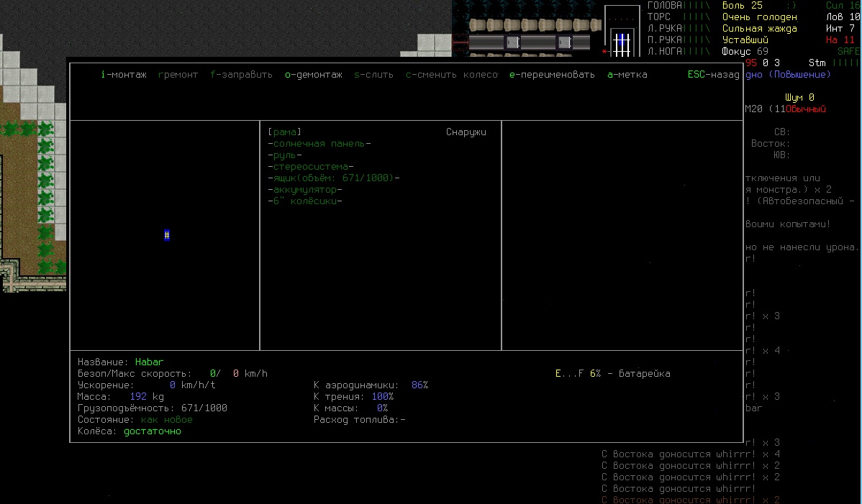Click the vehicle name Habar
The image size is (862, 504).
[149, 362]
